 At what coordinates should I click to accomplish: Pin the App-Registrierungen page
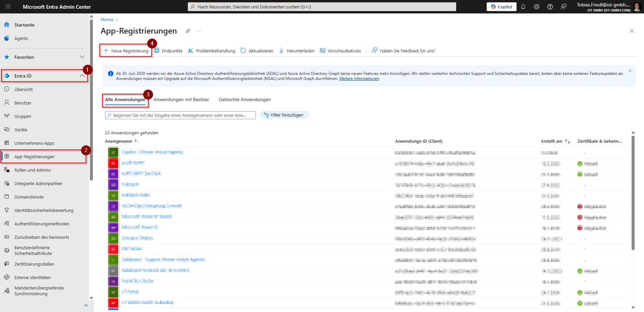pyautogui.click(x=188, y=31)
